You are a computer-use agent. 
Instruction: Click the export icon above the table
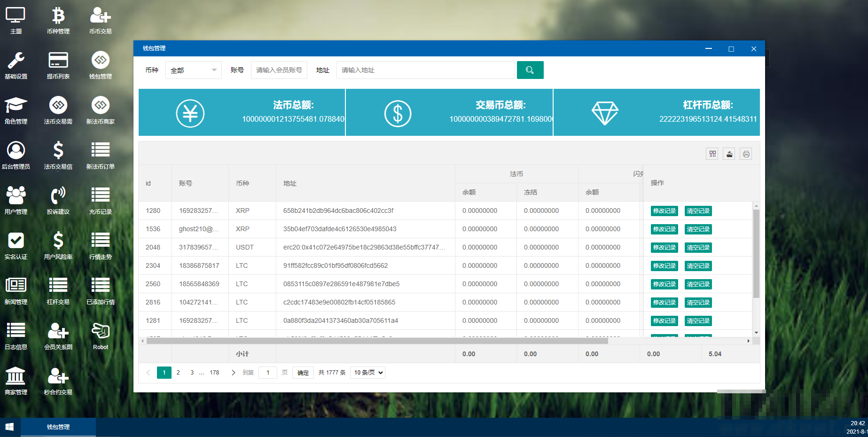[x=729, y=154]
